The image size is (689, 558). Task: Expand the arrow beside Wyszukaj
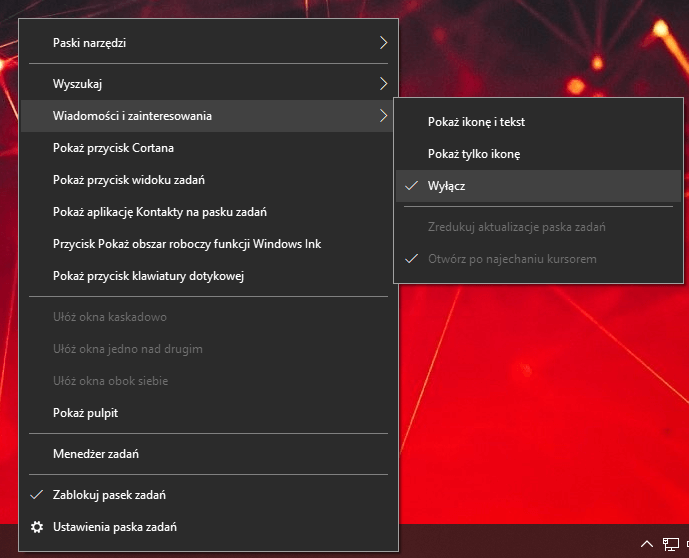click(x=383, y=83)
